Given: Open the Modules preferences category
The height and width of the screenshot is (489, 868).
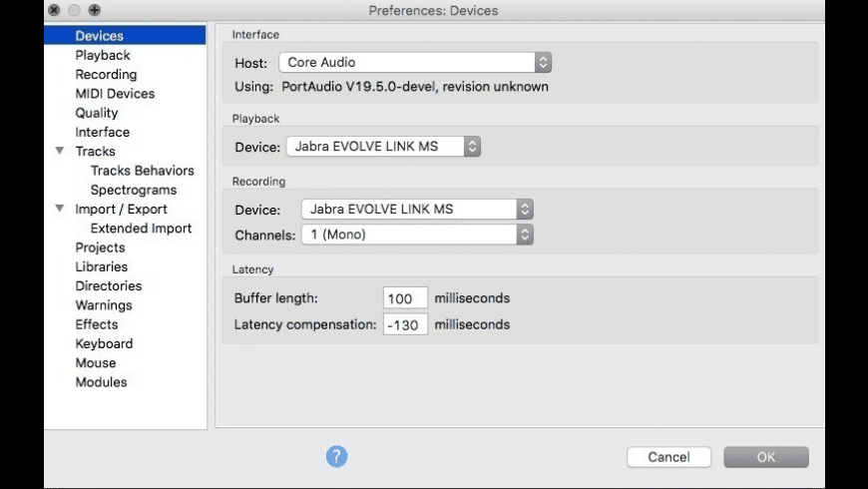Looking at the screenshot, I should (x=101, y=382).
